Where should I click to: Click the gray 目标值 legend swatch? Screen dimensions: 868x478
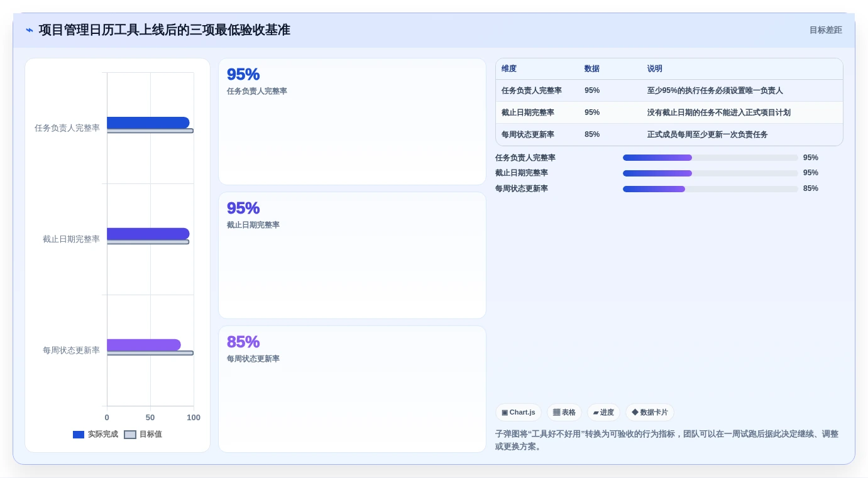(x=130, y=435)
